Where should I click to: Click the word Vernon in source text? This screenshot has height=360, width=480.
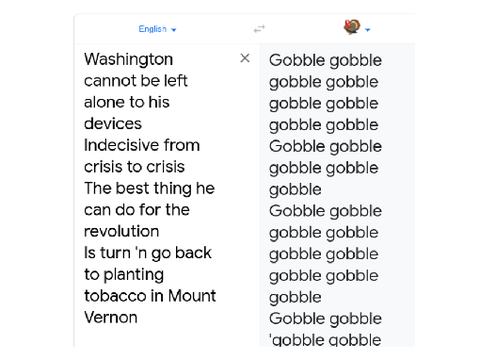[x=111, y=317]
